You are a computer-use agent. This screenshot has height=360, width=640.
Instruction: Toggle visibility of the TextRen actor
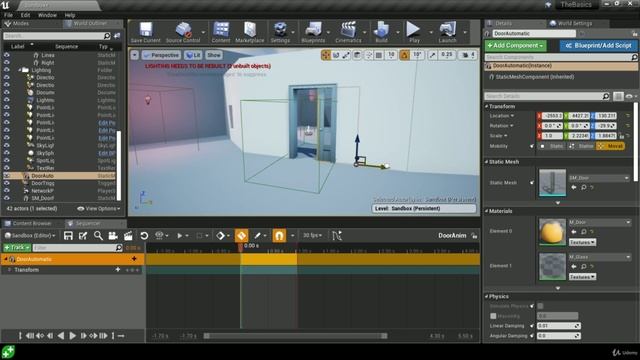(7, 168)
